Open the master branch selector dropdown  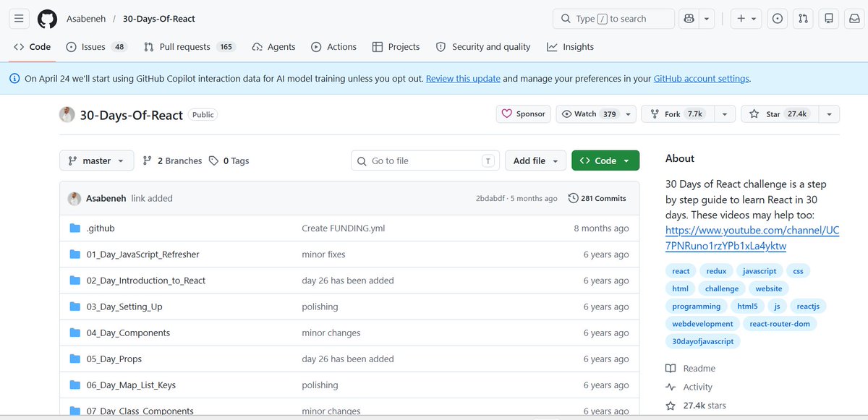coord(96,160)
